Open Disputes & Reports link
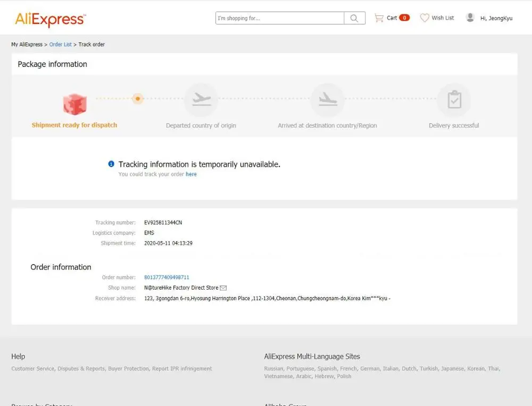Viewport: 532px width, 406px height. (x=81, y=368)
